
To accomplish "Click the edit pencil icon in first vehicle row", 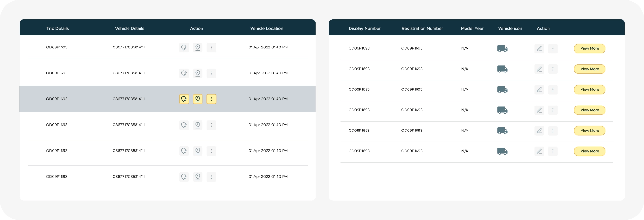I will pyautogui.click(x=539, y=48).
